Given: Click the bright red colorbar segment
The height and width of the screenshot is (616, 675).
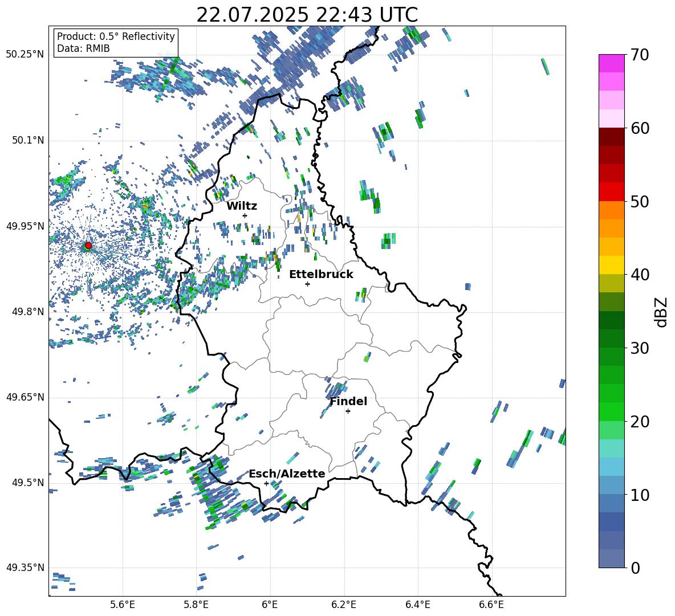Looking at the screenshot, I should click(612, 192).
